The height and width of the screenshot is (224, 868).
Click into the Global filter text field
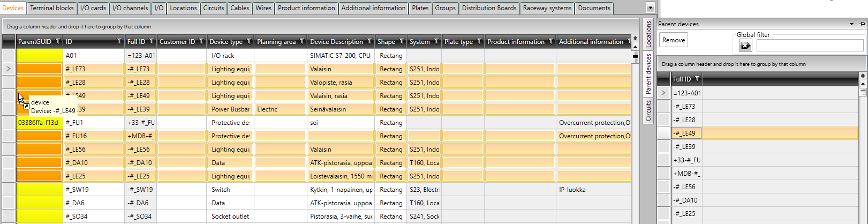click(809, 46)
